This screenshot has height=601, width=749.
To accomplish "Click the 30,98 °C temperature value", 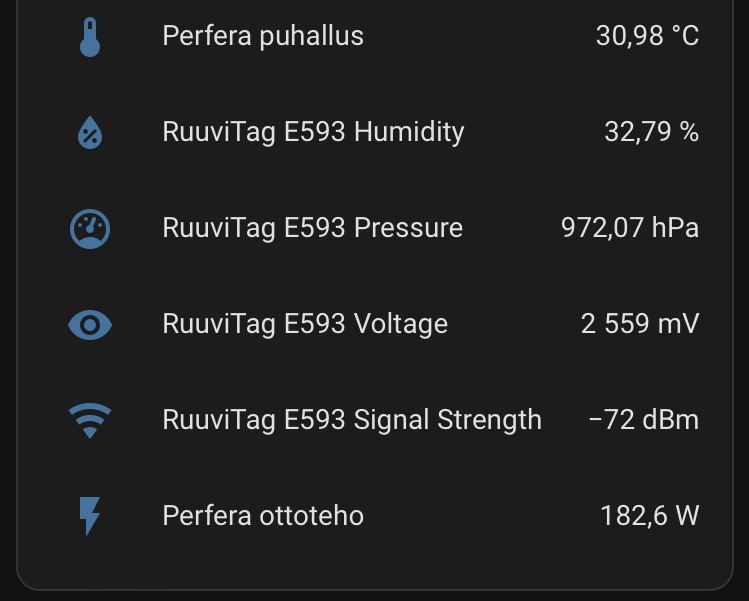I will tap(647, 37).
